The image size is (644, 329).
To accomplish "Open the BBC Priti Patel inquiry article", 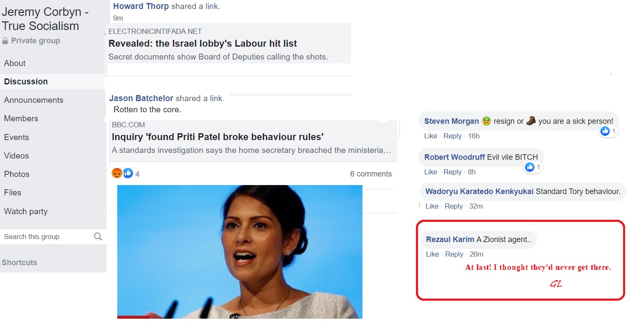I will tap(217, 137).
